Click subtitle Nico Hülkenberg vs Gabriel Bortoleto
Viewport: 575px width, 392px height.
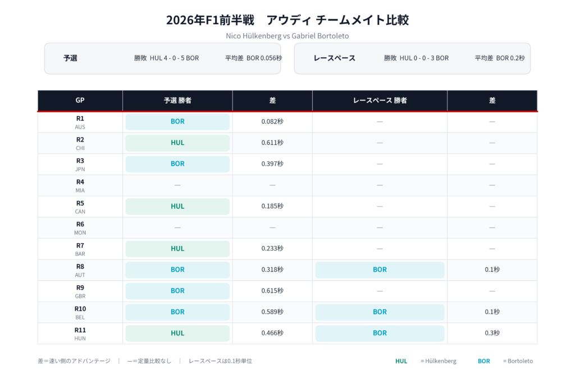click(x=287, y=36)
